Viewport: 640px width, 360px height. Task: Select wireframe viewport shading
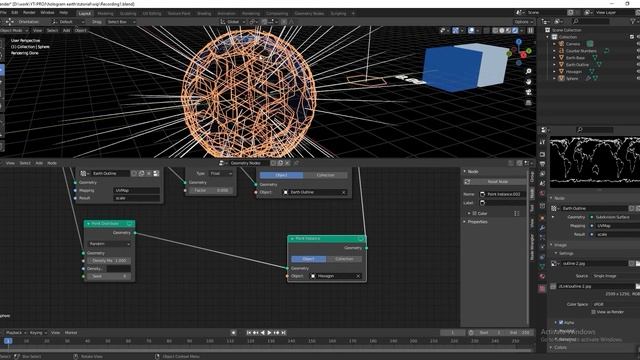[495, 30]
